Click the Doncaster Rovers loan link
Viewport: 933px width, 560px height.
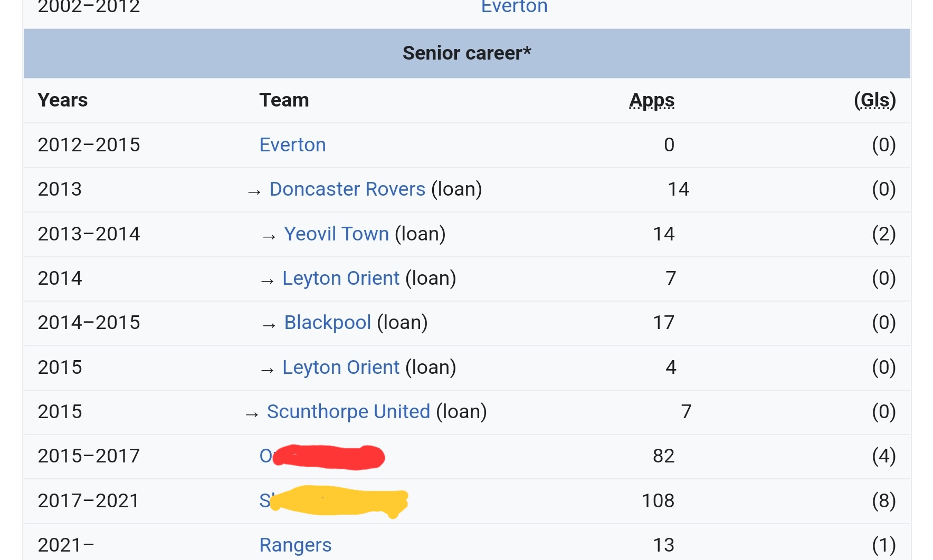coord(347,189)
